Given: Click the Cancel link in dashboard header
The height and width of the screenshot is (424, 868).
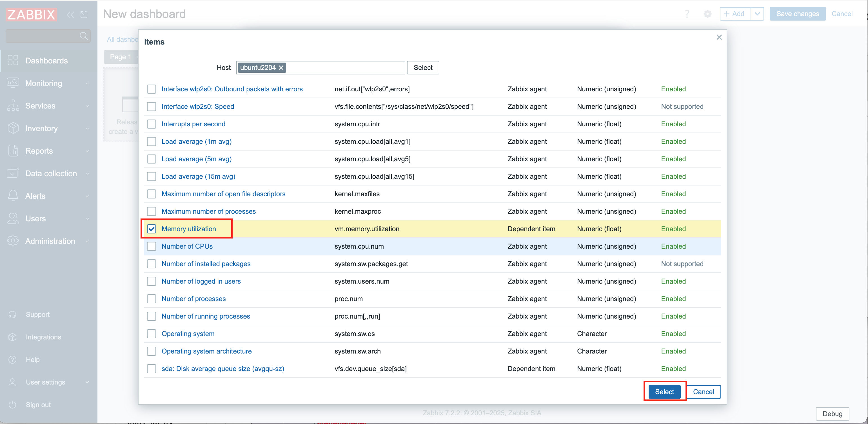Looking at the screenshot, I should point(842,14).
